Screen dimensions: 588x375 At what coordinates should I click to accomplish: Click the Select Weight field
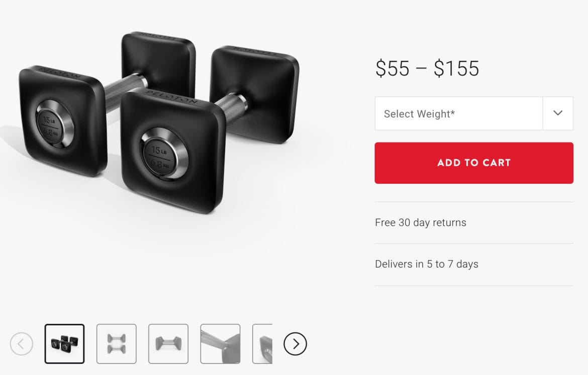coord(473,113)
